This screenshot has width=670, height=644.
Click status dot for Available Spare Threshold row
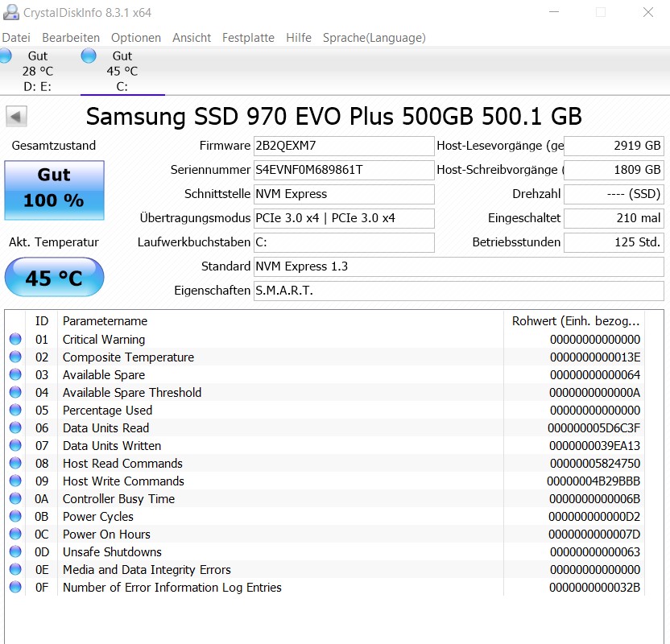pyautogui.click(x=15, y=392)
